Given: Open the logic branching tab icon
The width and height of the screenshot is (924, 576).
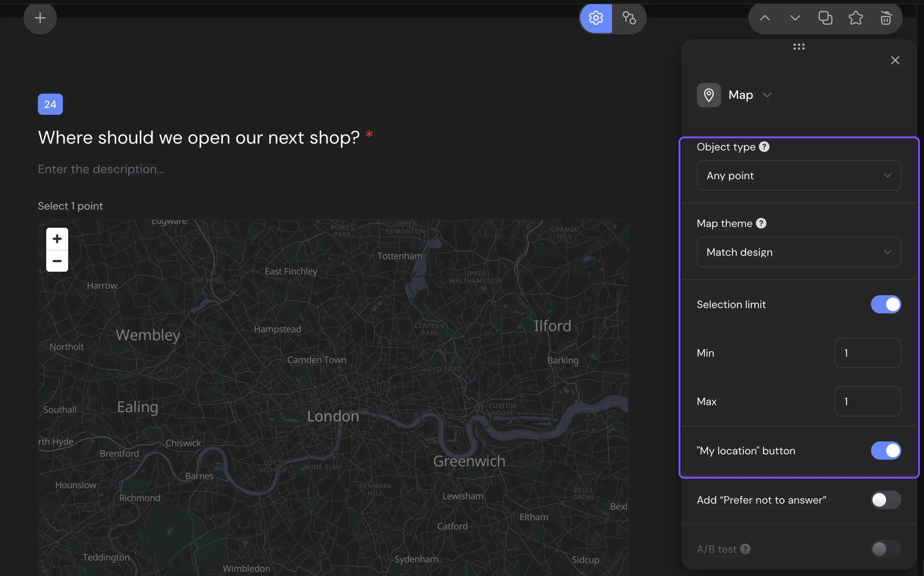Looking at the screenshot, I should [629, 18].
